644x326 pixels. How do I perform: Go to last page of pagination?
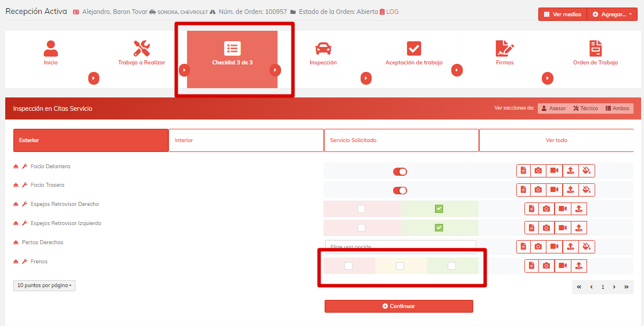[626, 287]
